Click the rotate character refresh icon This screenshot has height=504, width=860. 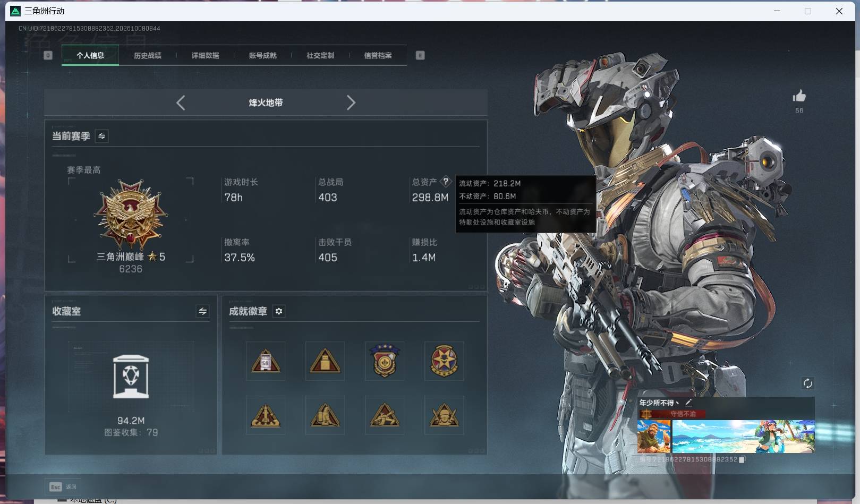[807, 383]
